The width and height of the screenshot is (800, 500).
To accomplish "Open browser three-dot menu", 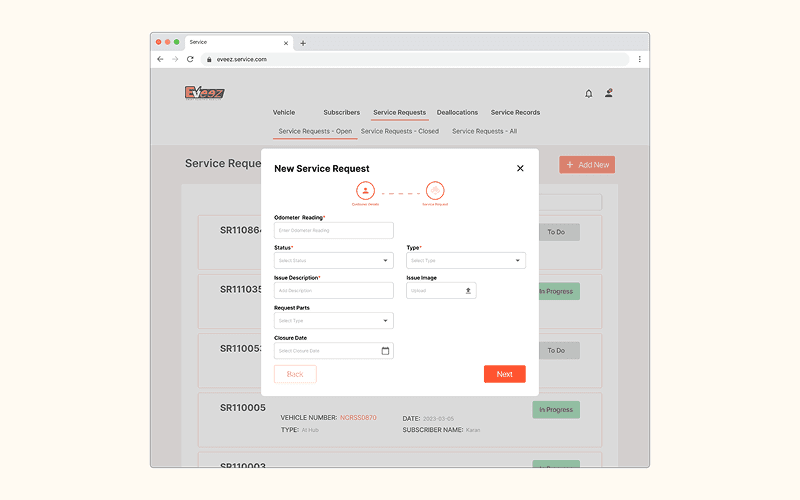I will (x=639, y=59).
